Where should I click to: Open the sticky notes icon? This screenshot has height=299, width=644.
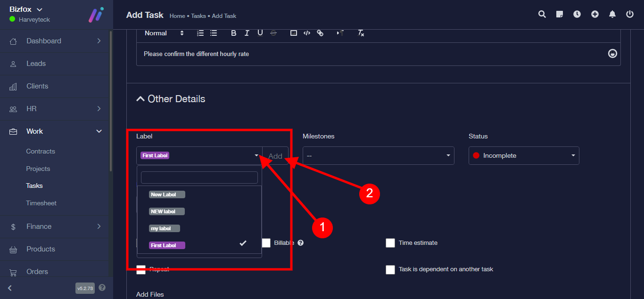[560, 14]
